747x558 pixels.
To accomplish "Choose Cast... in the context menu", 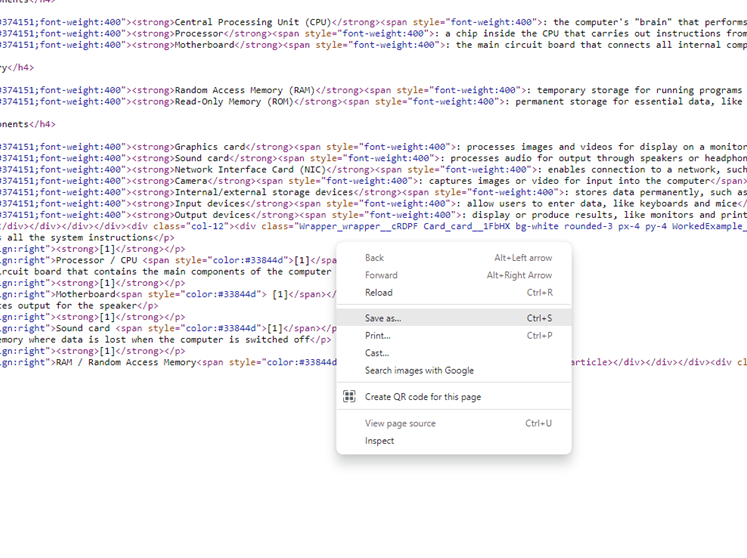I will (376, 353).
